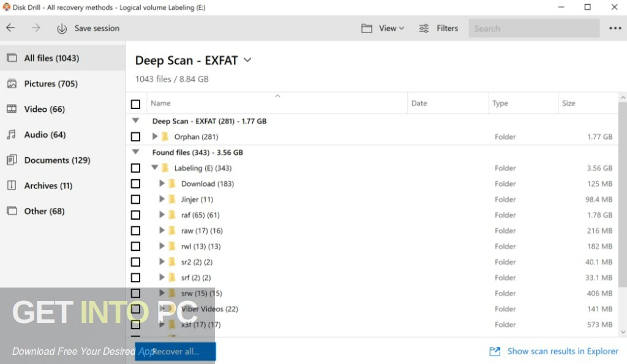Click the vertical scrollbar thumb
Image resolution: width=627 pixels, height=364 pixels.
[623, 194]
